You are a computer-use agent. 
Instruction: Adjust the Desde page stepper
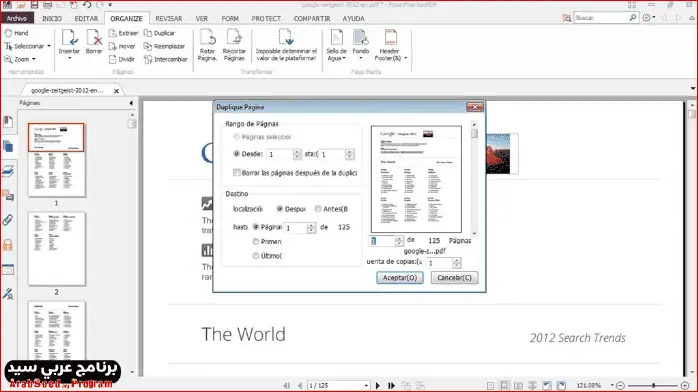click(x=297, y=154)
